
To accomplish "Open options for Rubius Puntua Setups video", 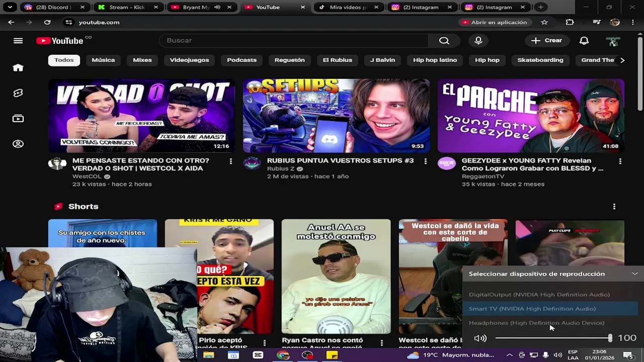I will tap(425, 161).
